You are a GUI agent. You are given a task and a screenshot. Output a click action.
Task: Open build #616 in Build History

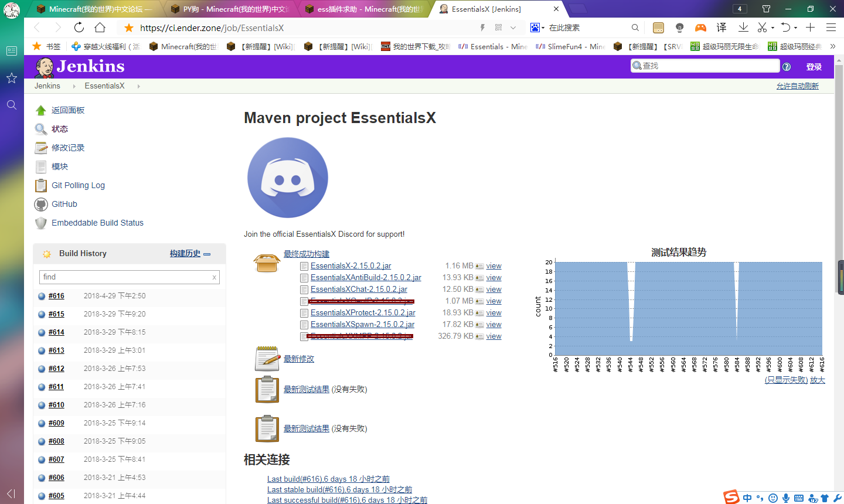click(x=56, y=296)
